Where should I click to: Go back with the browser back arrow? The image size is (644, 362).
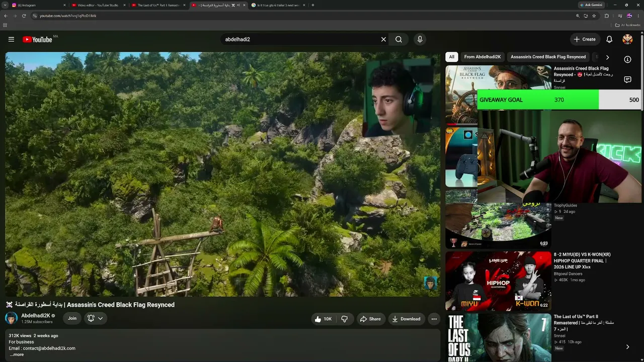click(x=6, y=16)
